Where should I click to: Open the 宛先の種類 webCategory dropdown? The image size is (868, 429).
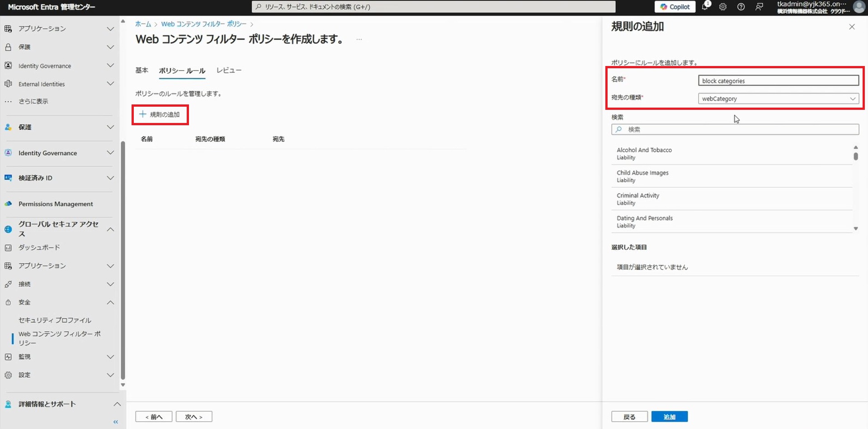click(x=778, y=99)
